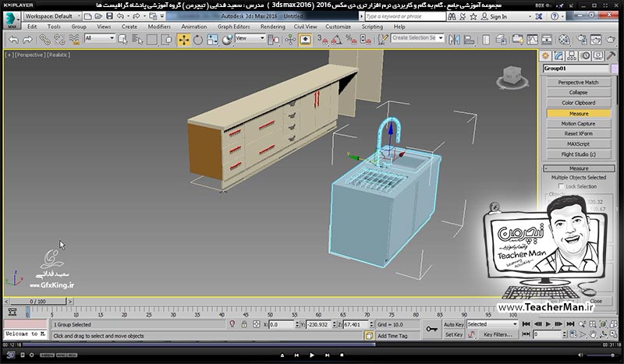
Task: Click the Mirror tool icon
Action: (454, 40)
